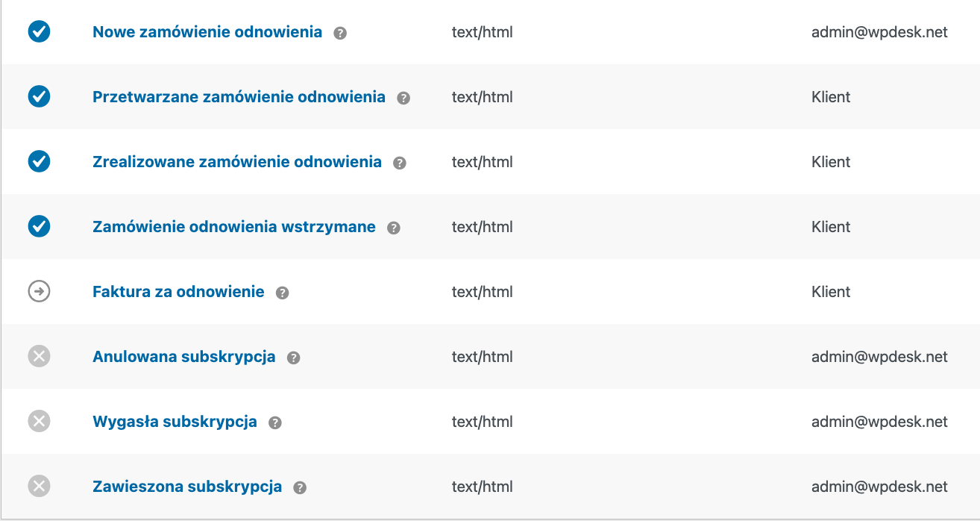Screen dimensions: 980x521
Task: Click help icon beside Zrealizowane zamówienie odnowienia
Action: coord(400,163)
